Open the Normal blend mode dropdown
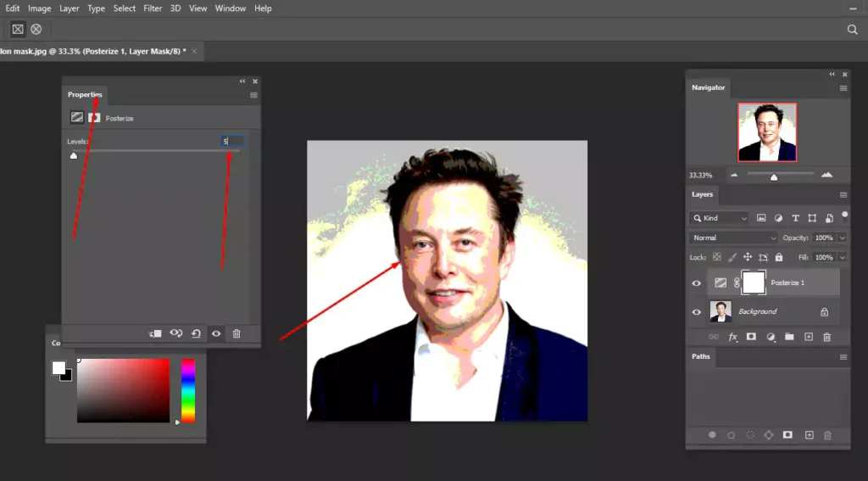 click(732, 238)
